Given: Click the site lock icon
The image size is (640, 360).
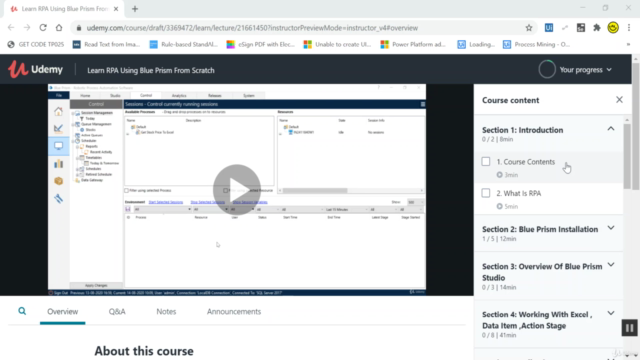Looking at the screenshot, I should [x=79, y=28].
